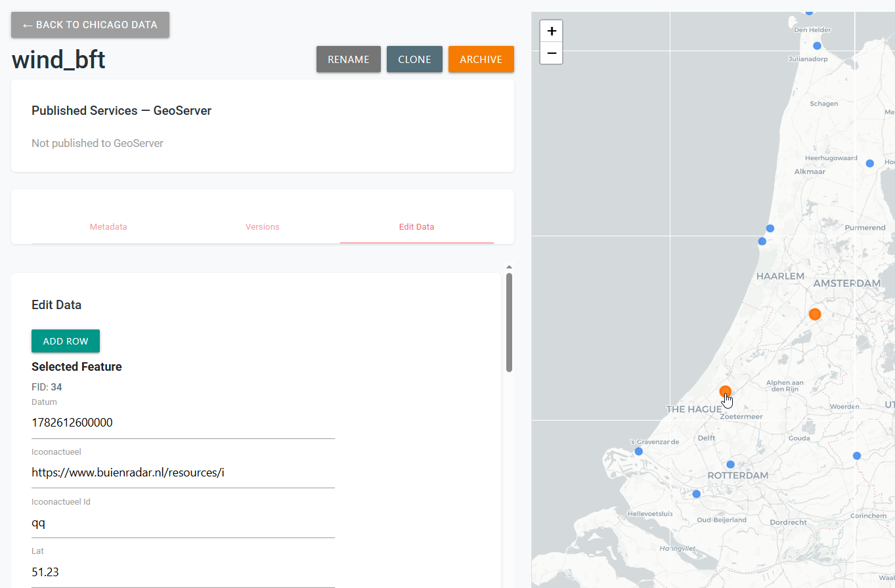Image resolution: width=895 pixels, height=588 pixels.
Task: Select blue map point near 's-Gravenzande
Action: [x=638, y=451]
